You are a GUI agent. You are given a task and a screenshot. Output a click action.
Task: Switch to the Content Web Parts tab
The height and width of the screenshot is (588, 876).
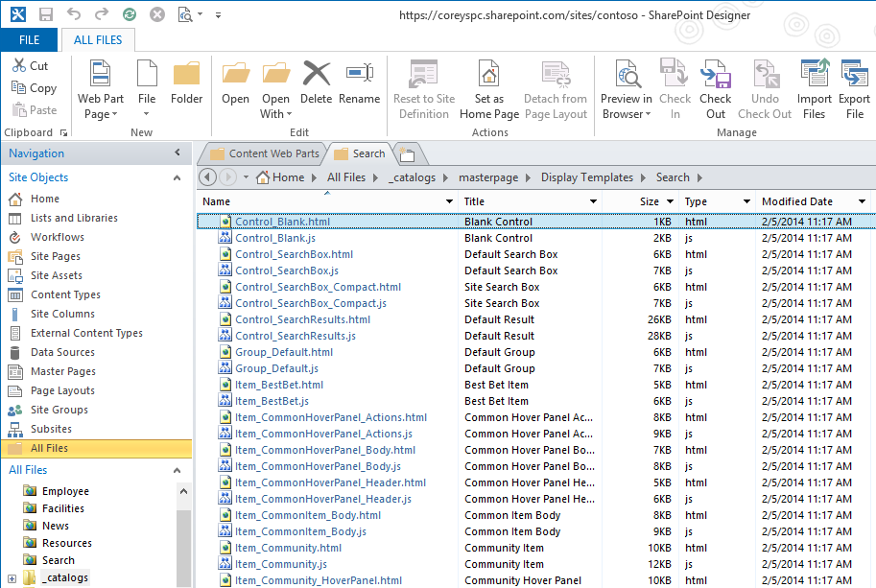[x=266, y=153]
